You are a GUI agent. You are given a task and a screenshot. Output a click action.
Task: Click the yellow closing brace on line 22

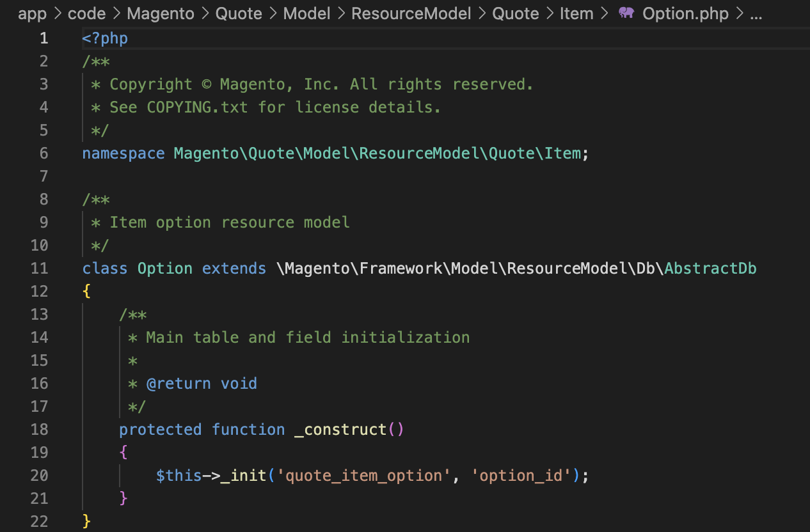(87, 522)
